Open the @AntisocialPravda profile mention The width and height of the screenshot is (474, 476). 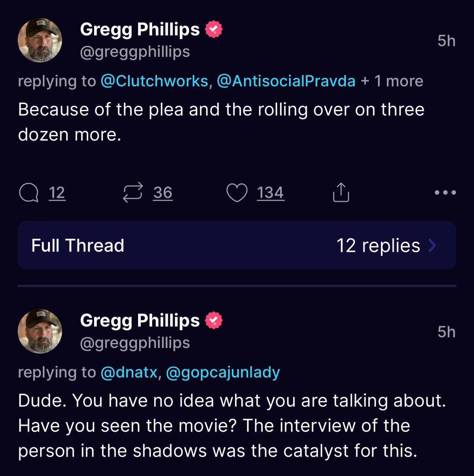[286, 81]
